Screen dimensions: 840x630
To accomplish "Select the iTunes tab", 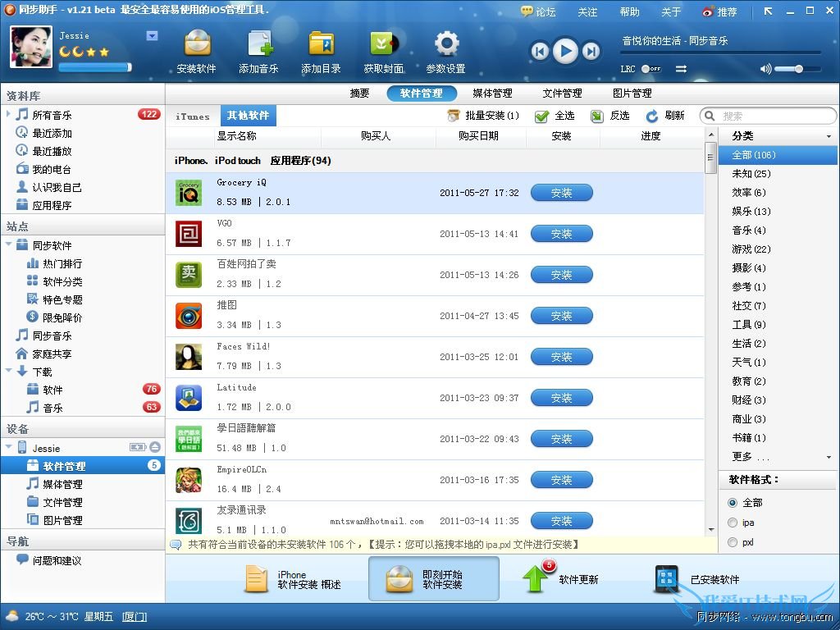I will pyautogui.click(x=192, y=115).
